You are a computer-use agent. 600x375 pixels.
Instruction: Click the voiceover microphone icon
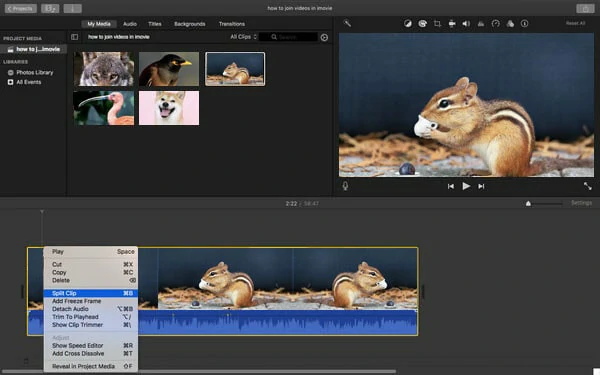[x=345, y=186]
